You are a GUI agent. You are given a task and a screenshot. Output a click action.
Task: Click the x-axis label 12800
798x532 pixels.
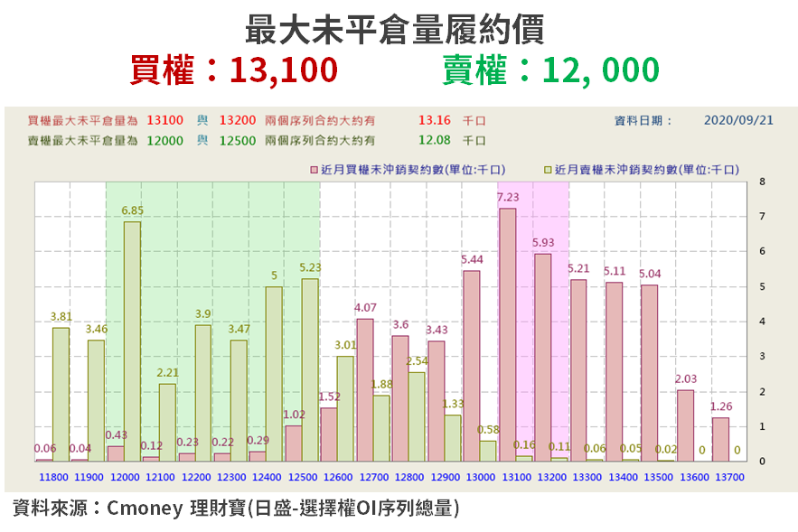409,478
